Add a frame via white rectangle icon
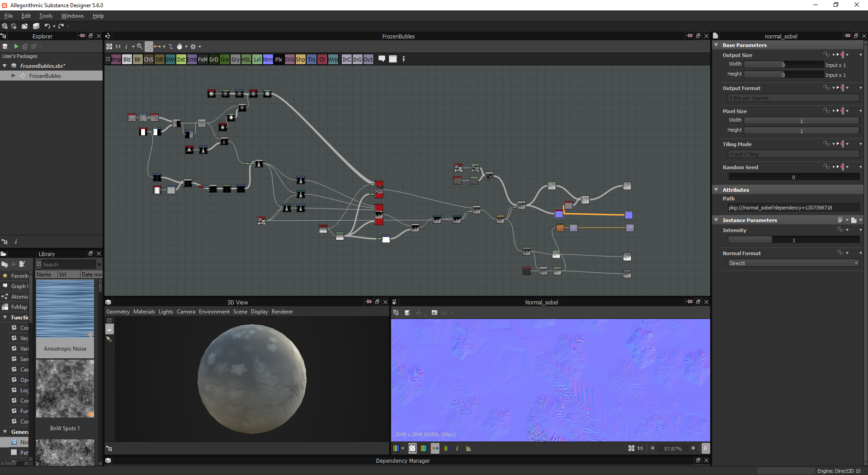This screenshot has width=868, height=475. pyautogui.click(x=393, y=59)
